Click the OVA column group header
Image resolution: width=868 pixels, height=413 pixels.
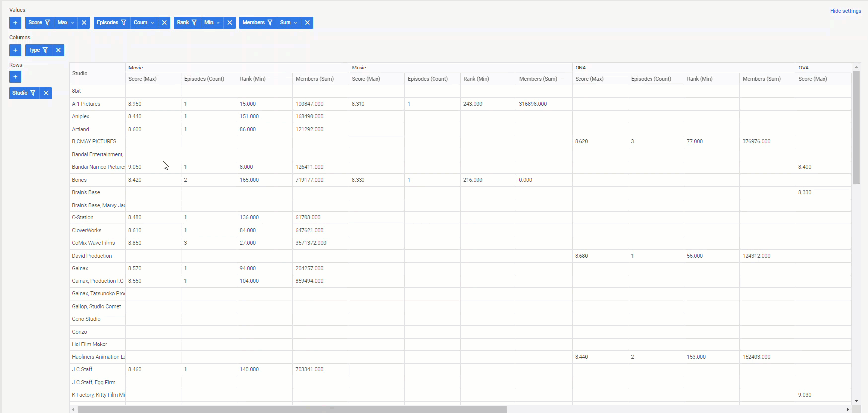click(x=823, y=68)
